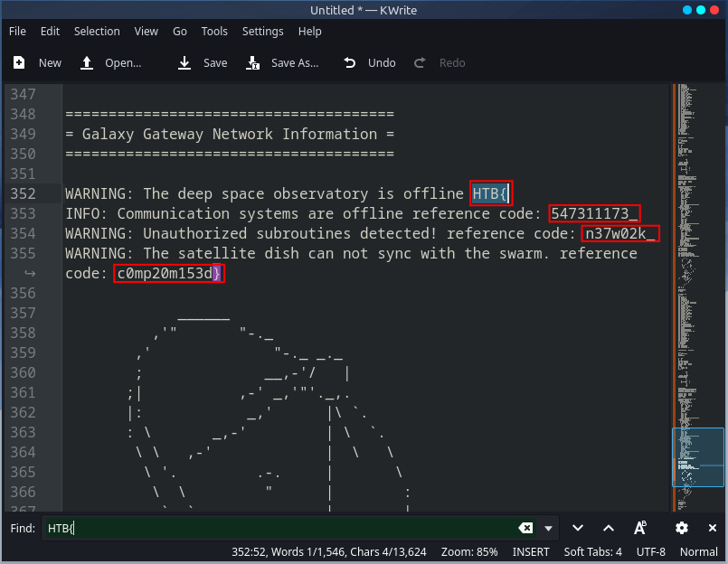Click the Normal highlighting mode button
728x564 pixels.
tap(699, 551)
